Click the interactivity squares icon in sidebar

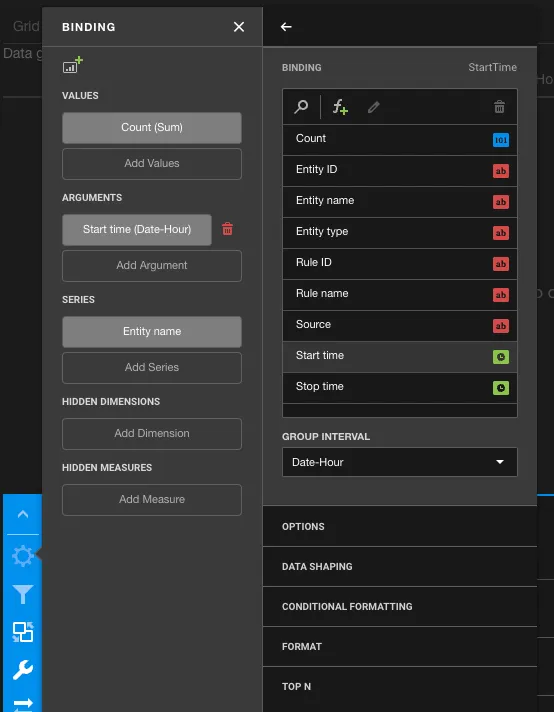tap(23, 632)
